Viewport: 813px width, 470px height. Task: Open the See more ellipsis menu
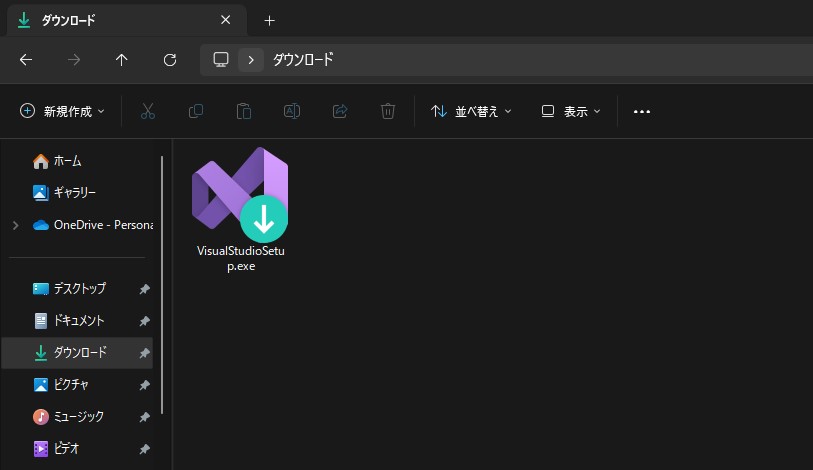(x=642, y=111)
